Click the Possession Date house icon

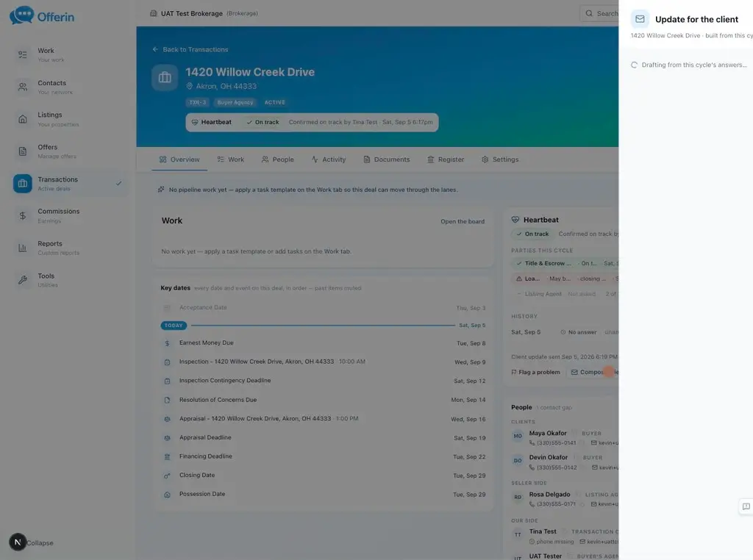pos(167,495)
